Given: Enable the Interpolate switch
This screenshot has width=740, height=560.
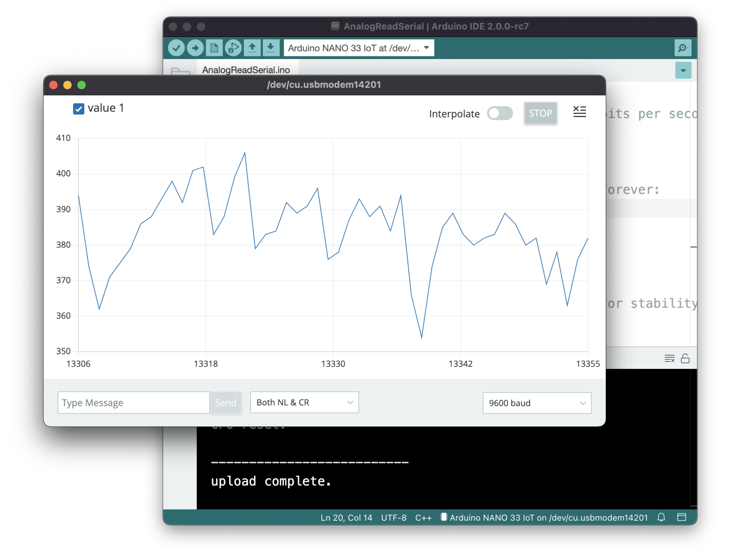Looking at the screenshot, I should pos(500,113).
